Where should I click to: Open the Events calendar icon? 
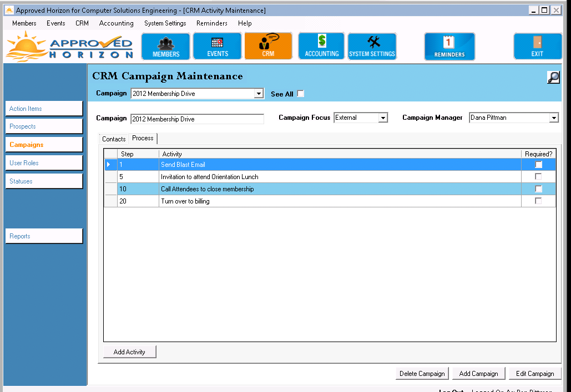[x=217, y=47]
